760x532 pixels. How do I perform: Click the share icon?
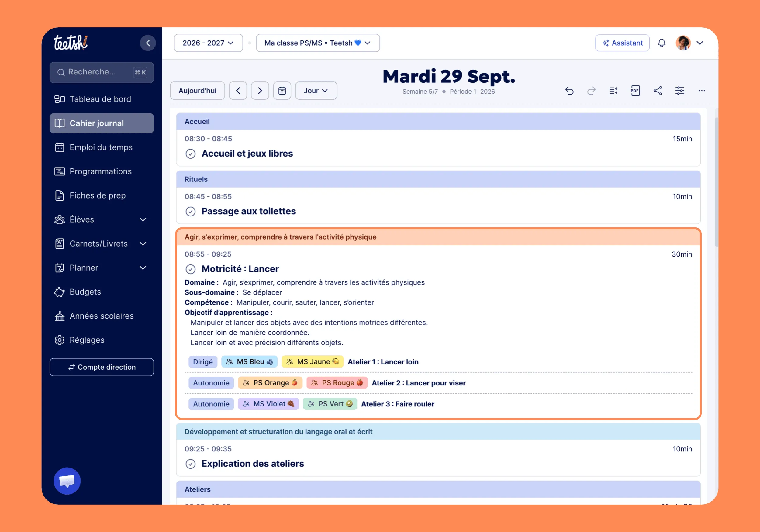click(658, 91)
